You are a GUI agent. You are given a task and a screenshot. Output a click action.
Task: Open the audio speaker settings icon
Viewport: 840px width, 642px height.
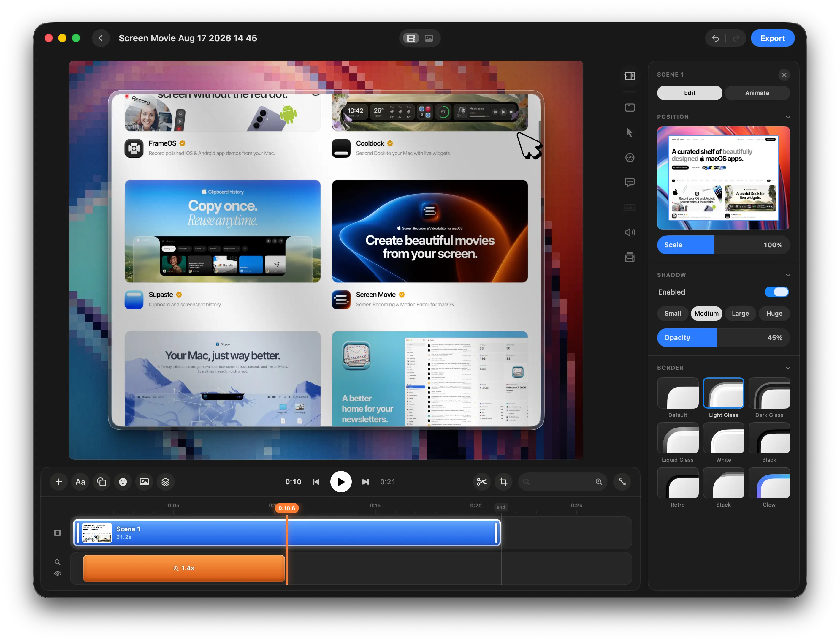630,232
